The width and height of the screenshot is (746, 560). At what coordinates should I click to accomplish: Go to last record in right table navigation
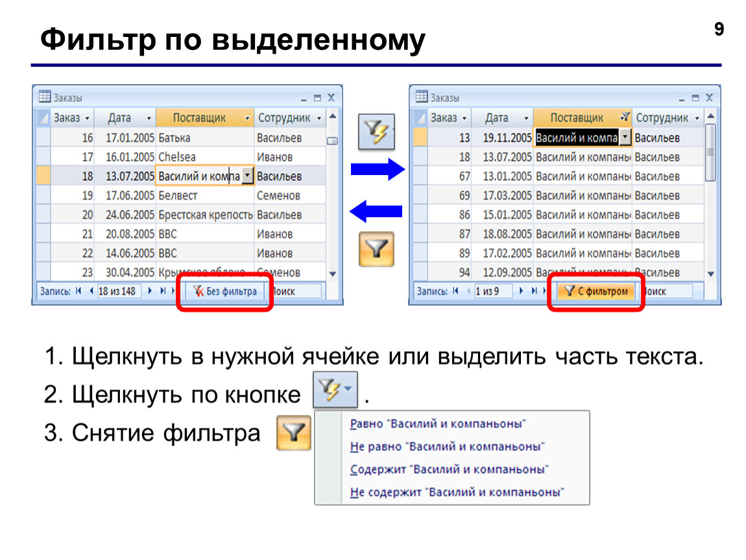534,291
